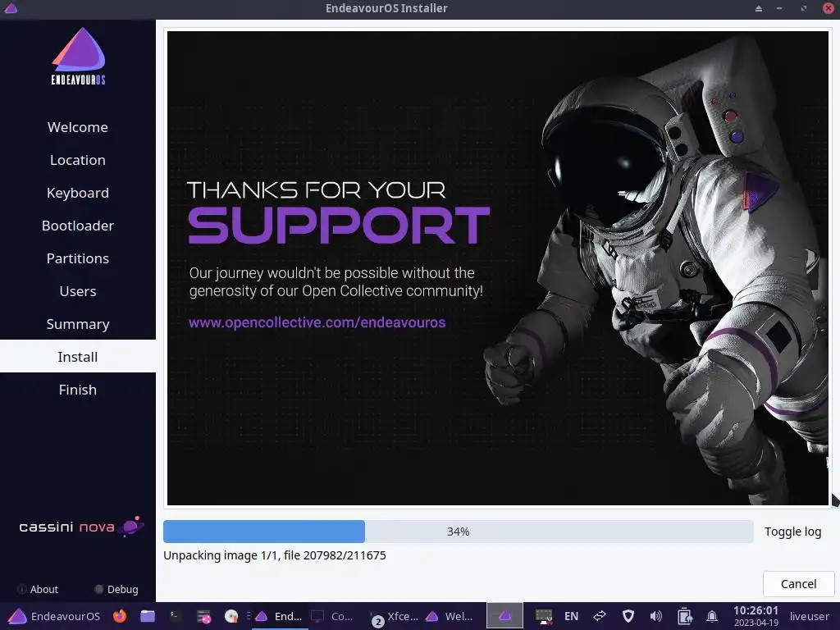Select the Finish step in sidebar
Image resolution: width=840 pixels, height=630 pixels.
click(78, 390)
